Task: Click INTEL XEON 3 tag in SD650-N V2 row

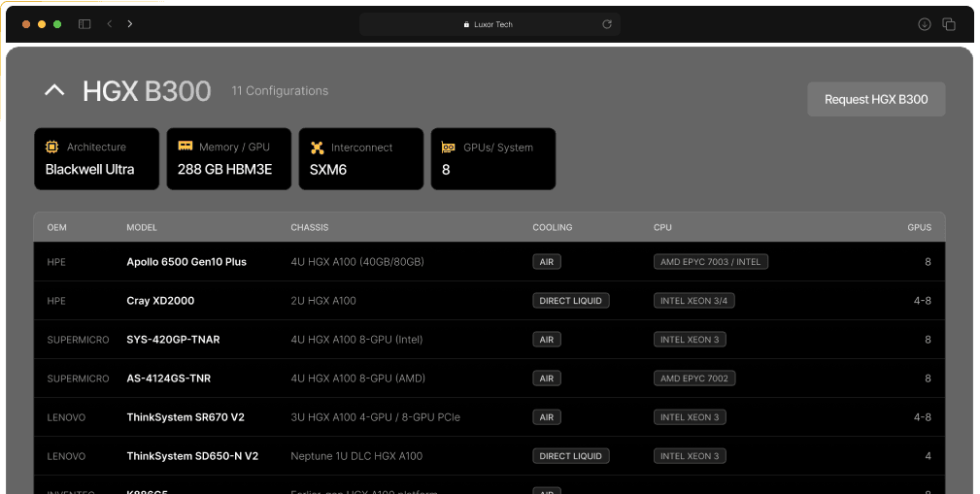Action: tap(690, 456)
